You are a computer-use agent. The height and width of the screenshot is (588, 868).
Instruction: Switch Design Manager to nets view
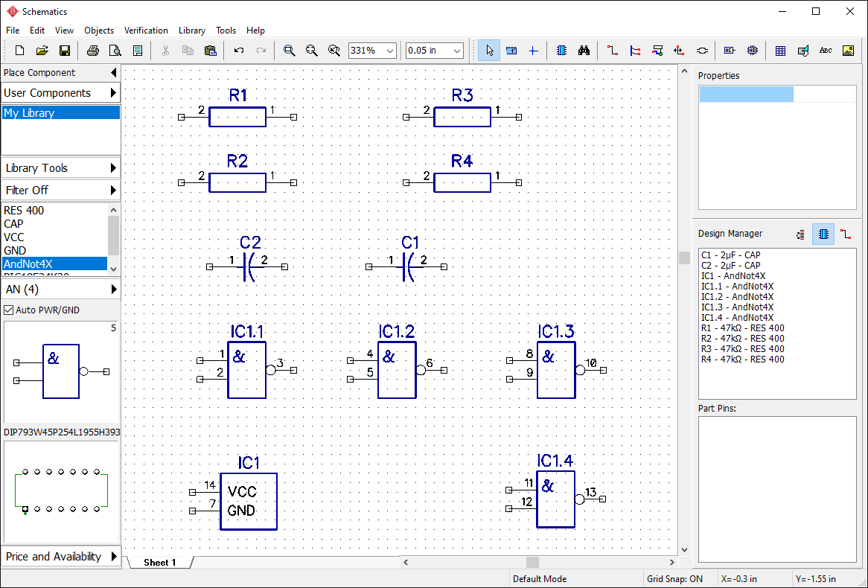pyautogui.click(x=846, y=234)
